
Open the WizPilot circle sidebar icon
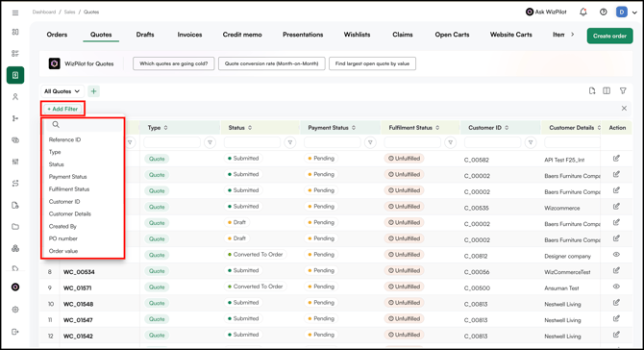(15, 287)
